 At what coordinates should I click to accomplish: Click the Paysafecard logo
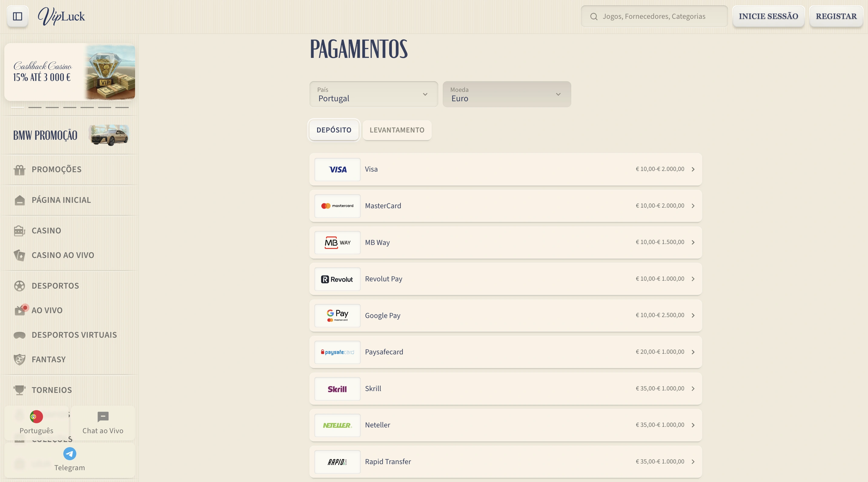(337, 352)
